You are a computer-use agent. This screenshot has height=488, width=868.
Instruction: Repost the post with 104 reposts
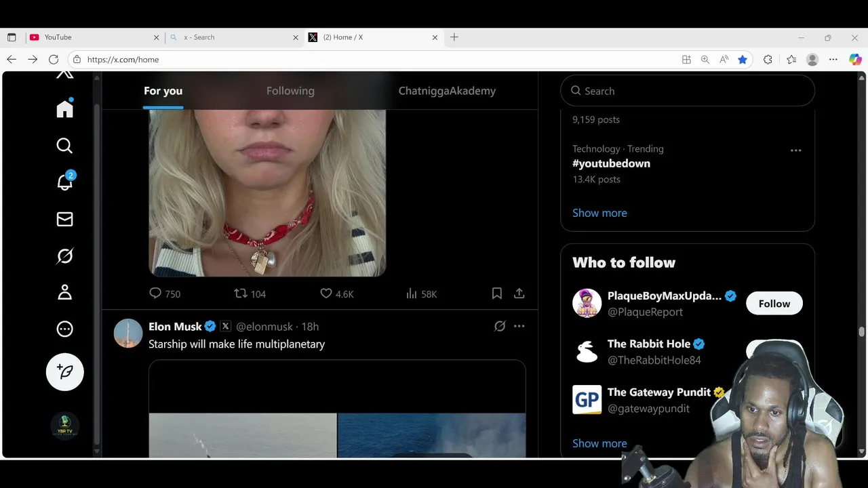coord(250,293)
